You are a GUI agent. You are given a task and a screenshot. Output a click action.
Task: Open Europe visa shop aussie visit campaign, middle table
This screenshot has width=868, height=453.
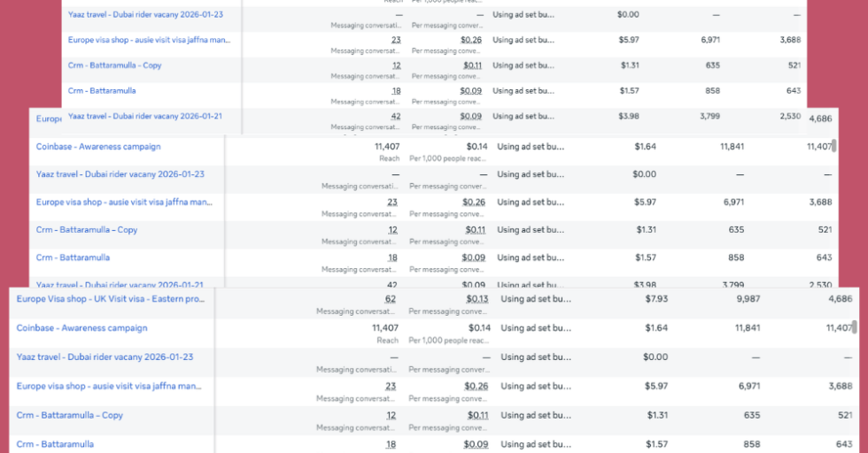pos(124,203)
